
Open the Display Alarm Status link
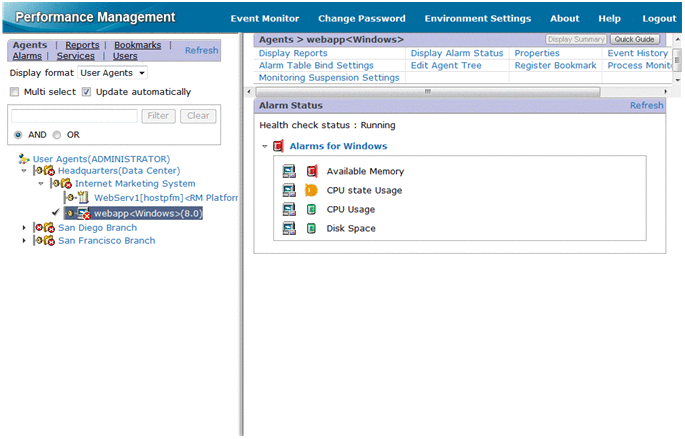coord(456,53)
